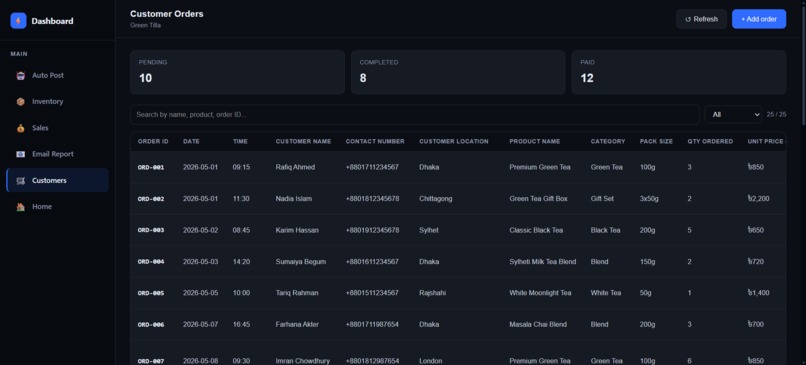806x365 pixels.
Task: Click the Pending stat card
Action: coord(237,72)
